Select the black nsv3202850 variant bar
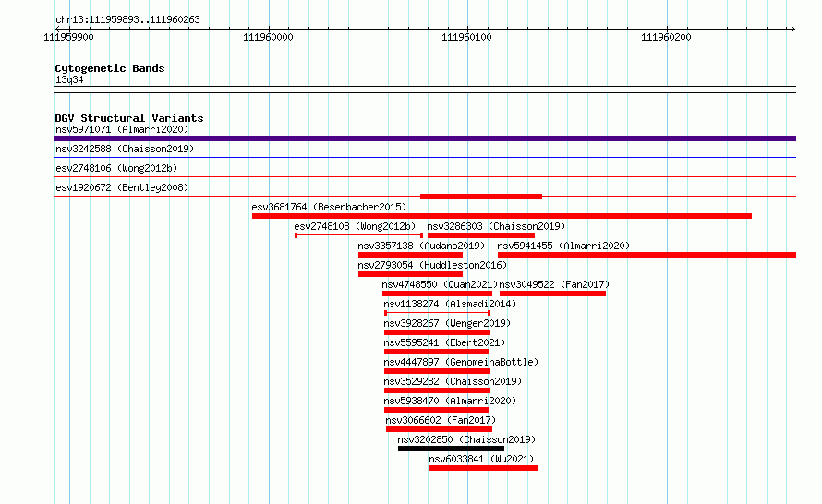 [451, 449]
